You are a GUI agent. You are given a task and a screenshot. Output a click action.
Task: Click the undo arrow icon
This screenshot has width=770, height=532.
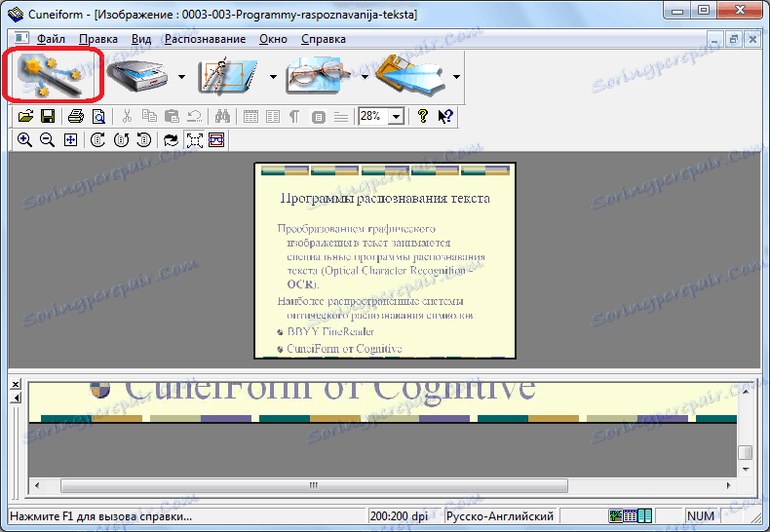click(x=195, y=116)
